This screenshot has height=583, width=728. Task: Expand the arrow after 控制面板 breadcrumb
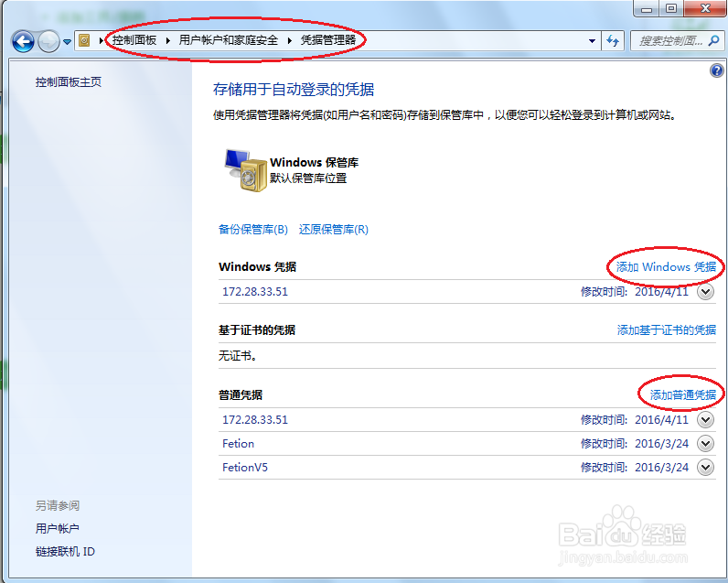pyautogui.click(x=167, y=41)
